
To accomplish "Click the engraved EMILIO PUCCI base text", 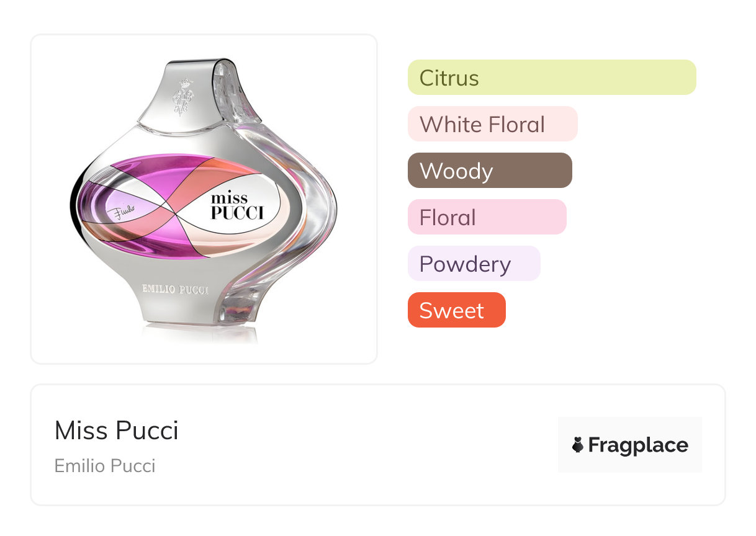I will [175, 290].
